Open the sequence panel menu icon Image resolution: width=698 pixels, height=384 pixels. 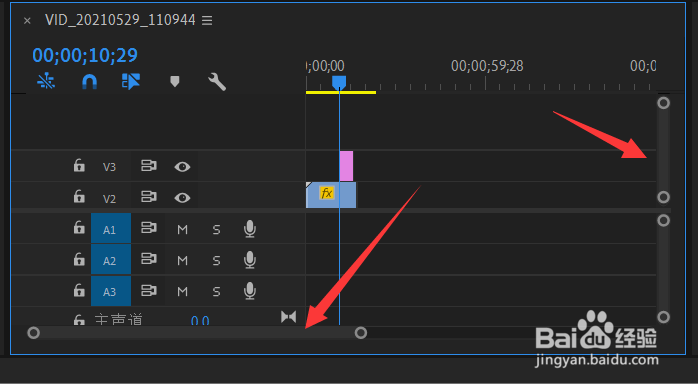click(207, 20)
